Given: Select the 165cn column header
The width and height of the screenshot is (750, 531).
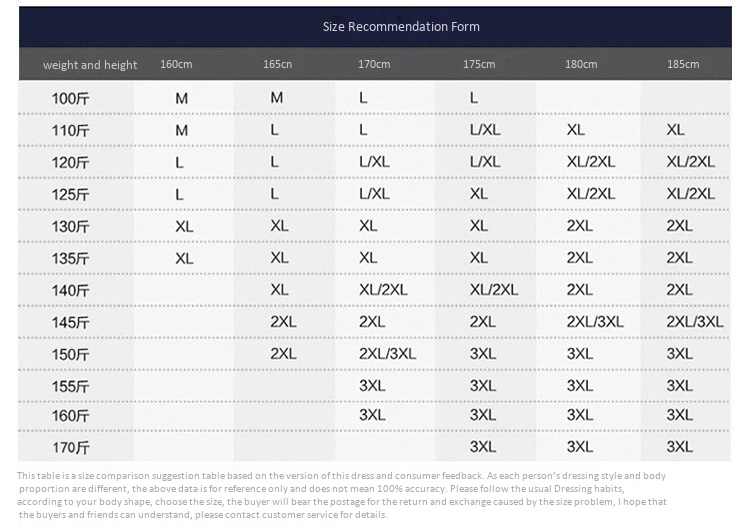Looking at the screenshot, I should (277, 64).
